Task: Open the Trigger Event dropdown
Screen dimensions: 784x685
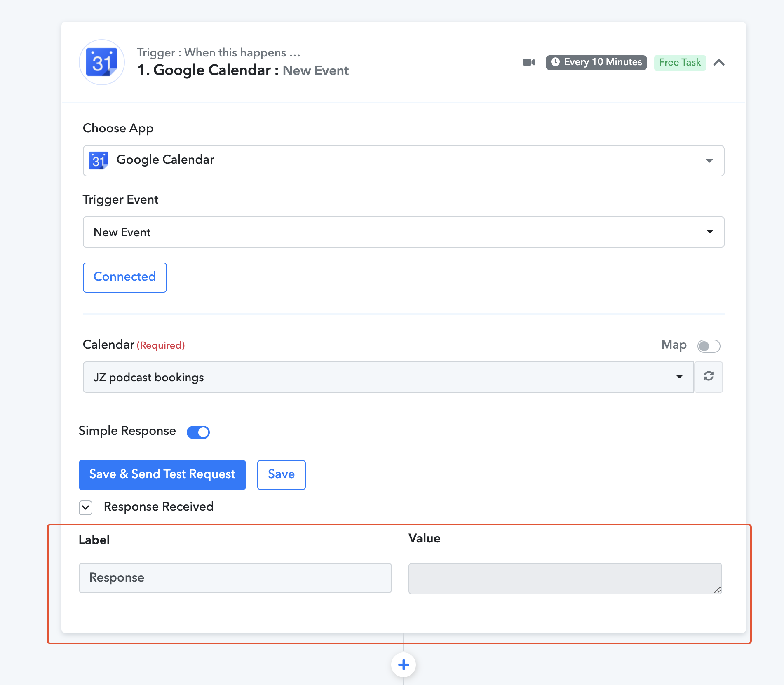Action: [404, 232]
